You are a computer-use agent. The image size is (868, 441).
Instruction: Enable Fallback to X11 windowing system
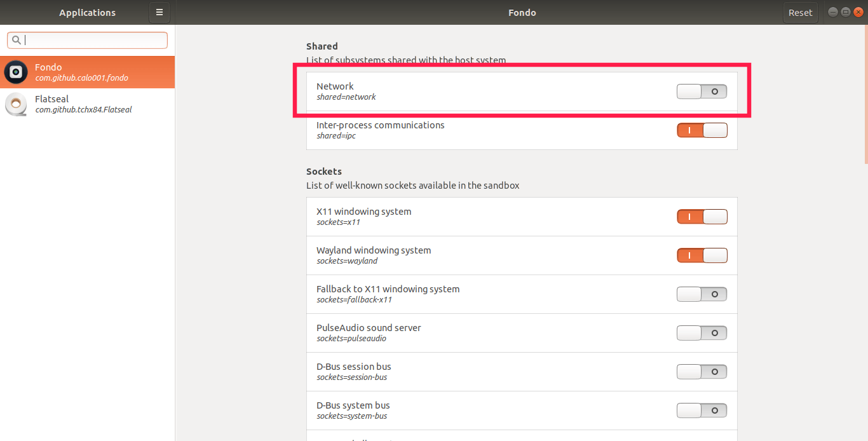click(x=702, y=294)
